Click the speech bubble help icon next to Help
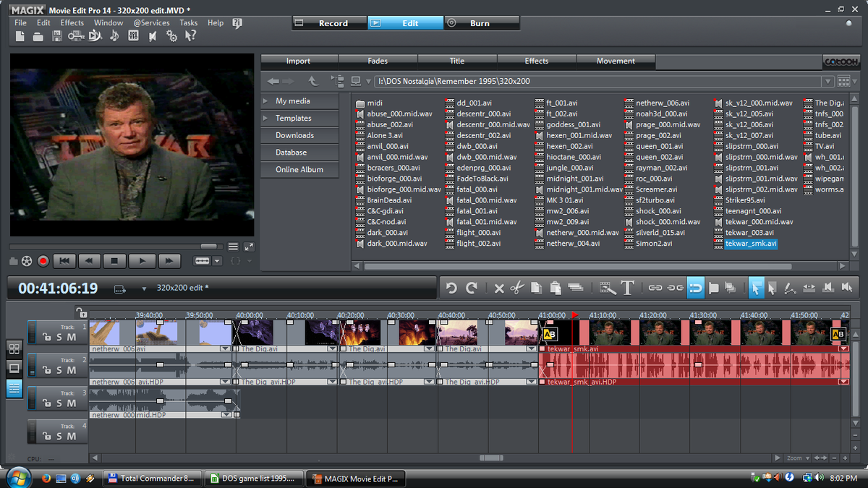868x488 pixels. (237, 23)
